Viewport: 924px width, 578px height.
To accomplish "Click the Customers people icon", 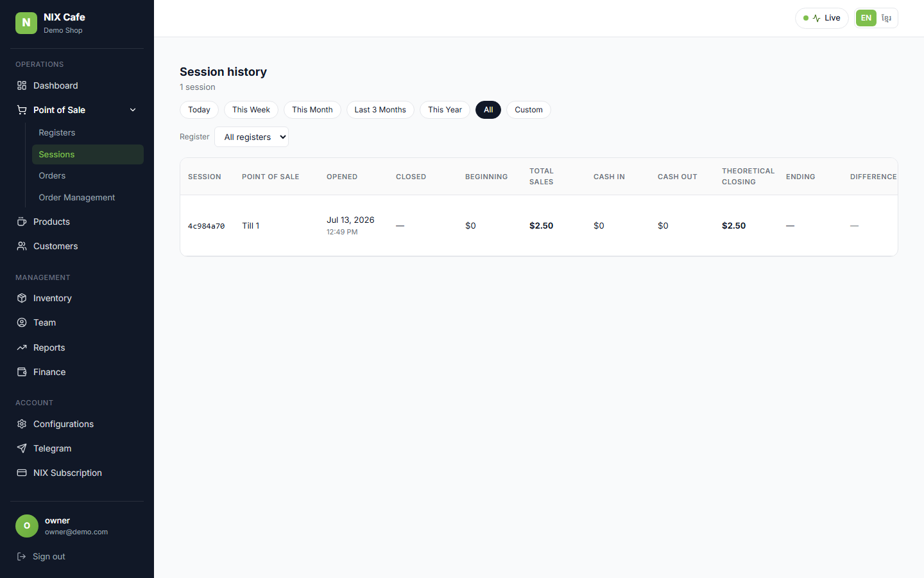I will click(22, 246).
